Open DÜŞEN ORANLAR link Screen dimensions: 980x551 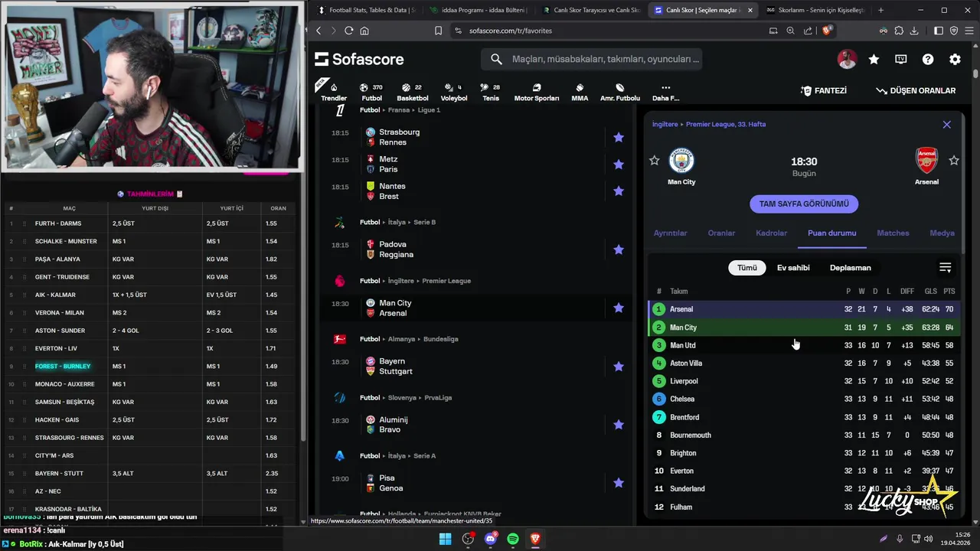[916, 90]
